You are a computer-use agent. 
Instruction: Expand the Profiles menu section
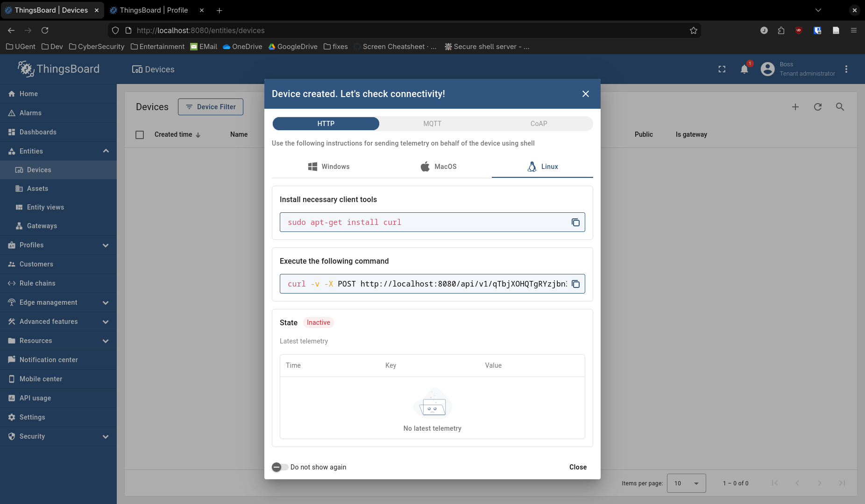click(x=106, y=245)
